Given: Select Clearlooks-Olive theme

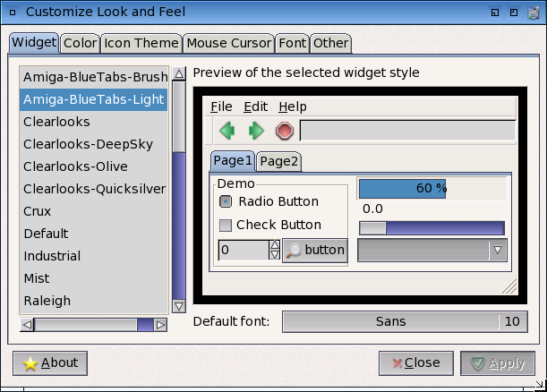Looking at the screenshot, I should pos(93,166).
